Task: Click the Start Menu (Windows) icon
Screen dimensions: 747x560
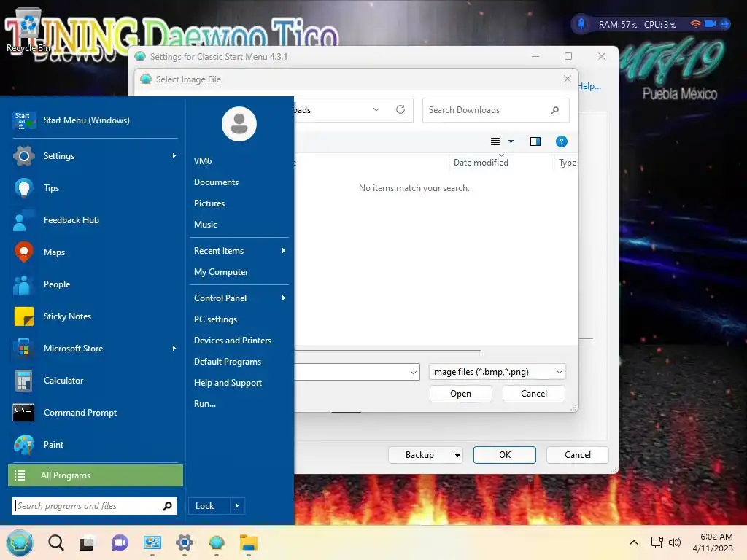Action: pos(23,120)
